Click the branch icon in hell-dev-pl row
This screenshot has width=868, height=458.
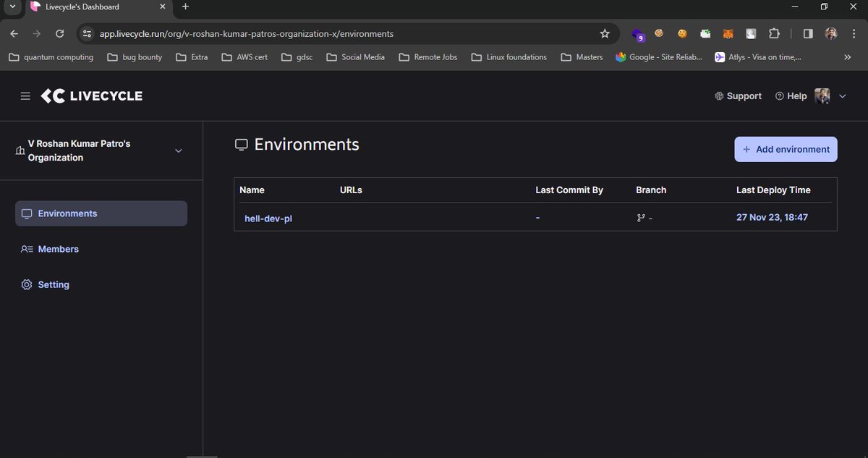coord(640,218)
